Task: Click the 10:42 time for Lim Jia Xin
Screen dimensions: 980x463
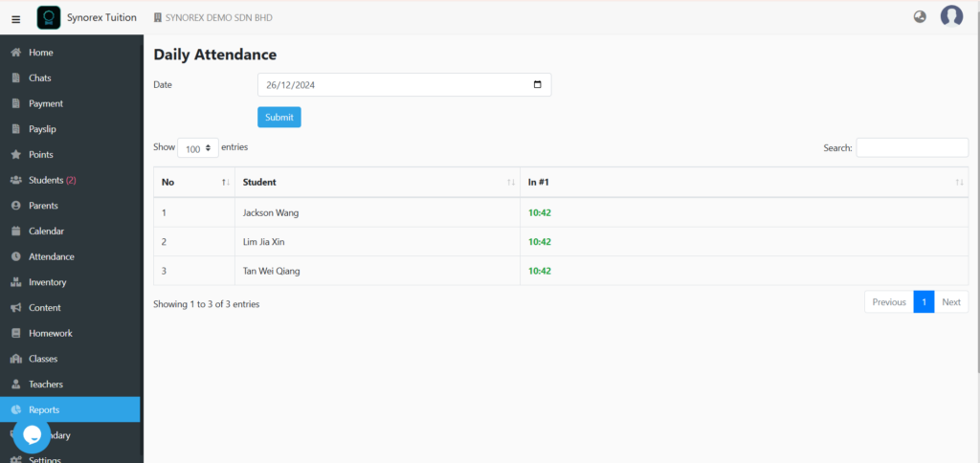Action: pyautogui.click(x=540, y=242)
